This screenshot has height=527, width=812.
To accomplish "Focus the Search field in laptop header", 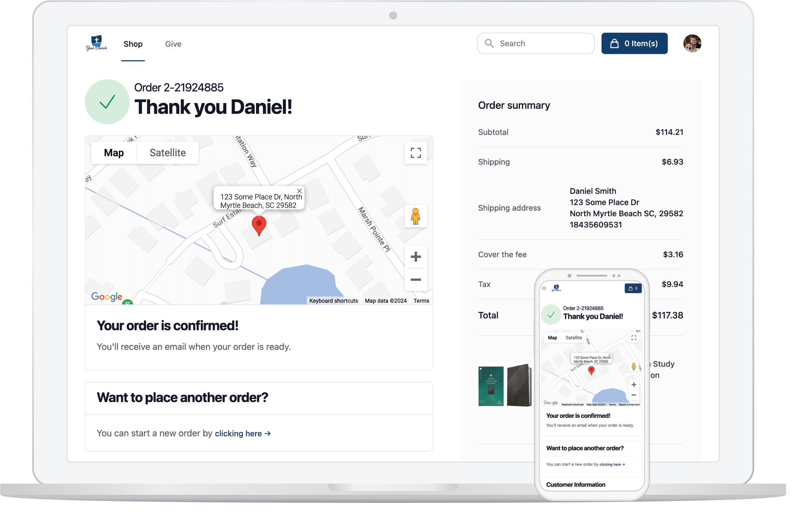I will 536,43.
